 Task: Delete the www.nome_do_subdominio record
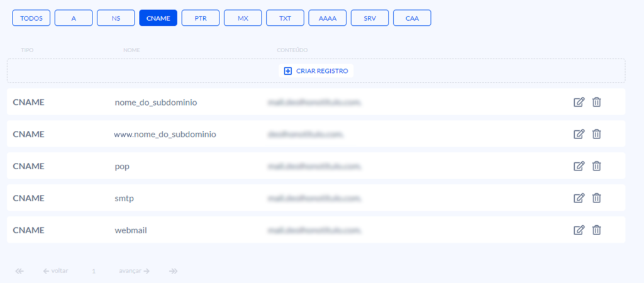click(597, 134)
